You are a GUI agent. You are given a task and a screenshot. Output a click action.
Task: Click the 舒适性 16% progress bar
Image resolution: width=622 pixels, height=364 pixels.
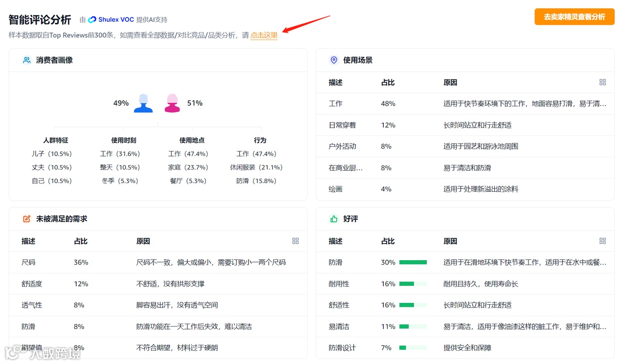point(413,305)
